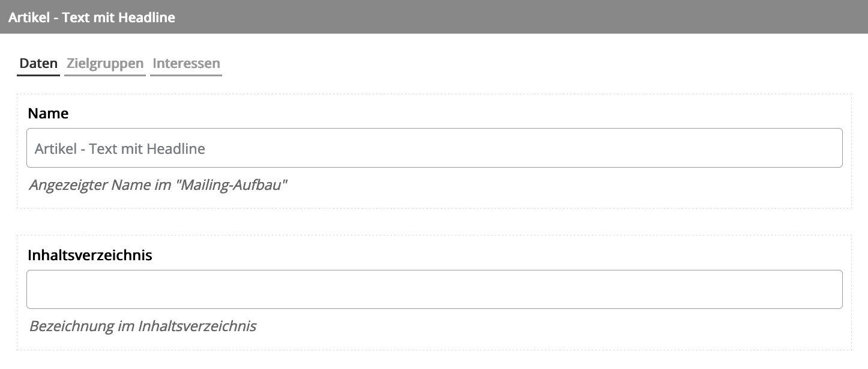Image resolution: width=868 pixels, height=369 pixels.
Task: Click the gray header title Artikel - Text mit Headline
Action: click(92, 17)
